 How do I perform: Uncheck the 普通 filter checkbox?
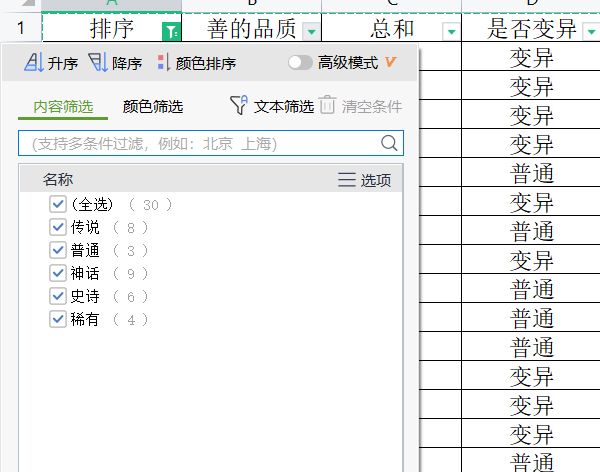58,250
